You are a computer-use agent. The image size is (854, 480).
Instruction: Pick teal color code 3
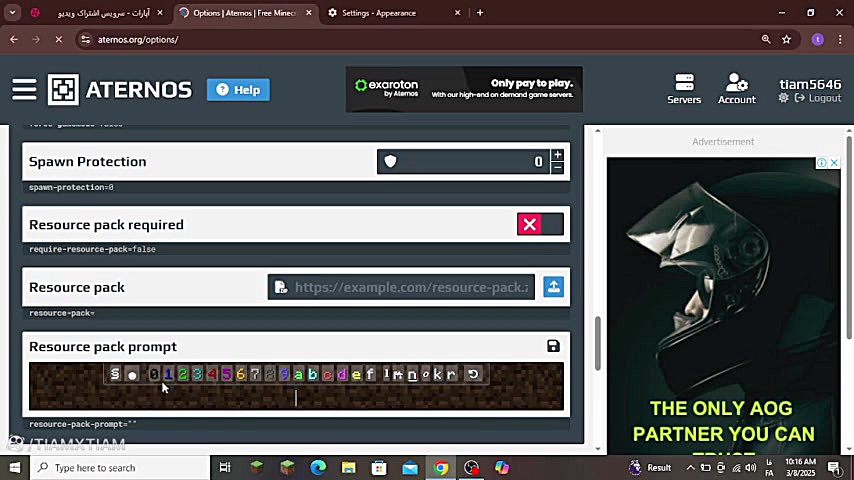pyautogui.click(x=197, y=374)
